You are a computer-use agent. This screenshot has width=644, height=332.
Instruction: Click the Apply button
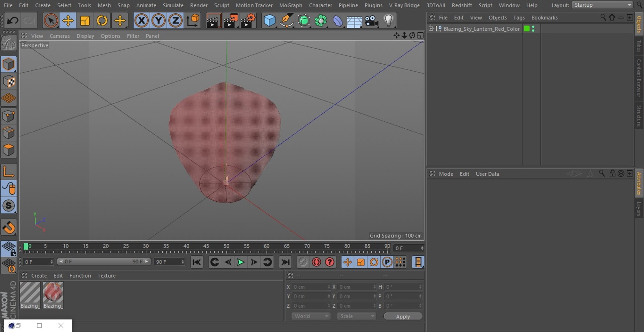coord(403,316)
